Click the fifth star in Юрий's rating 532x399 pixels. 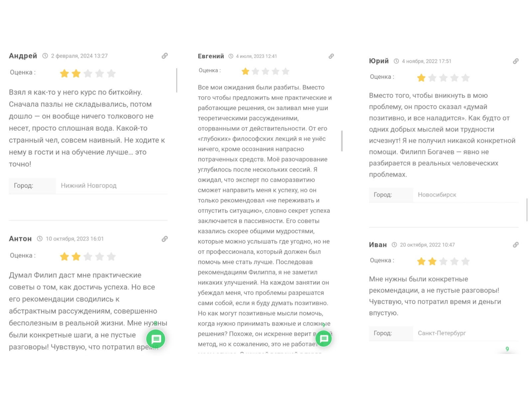click(x=465, y=78)
